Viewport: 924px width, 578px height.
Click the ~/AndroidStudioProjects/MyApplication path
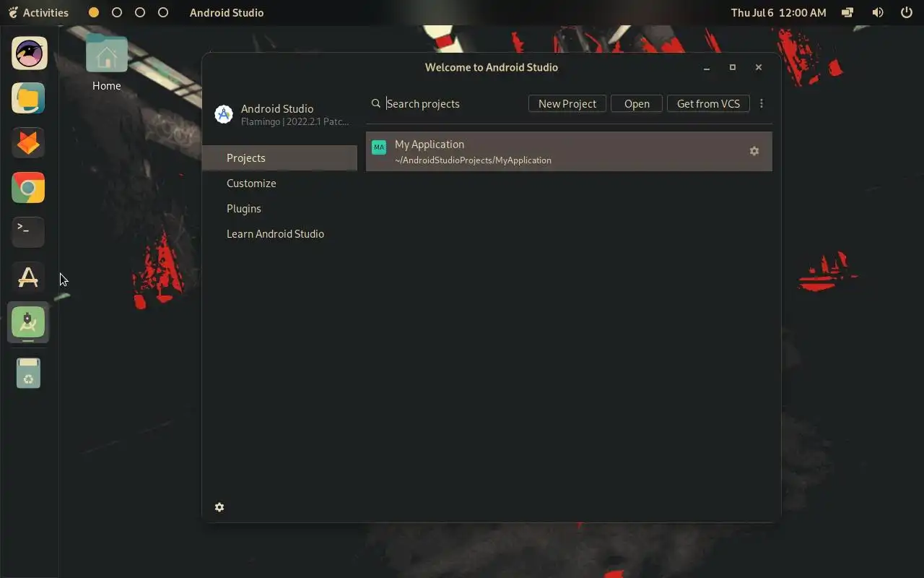473,160
